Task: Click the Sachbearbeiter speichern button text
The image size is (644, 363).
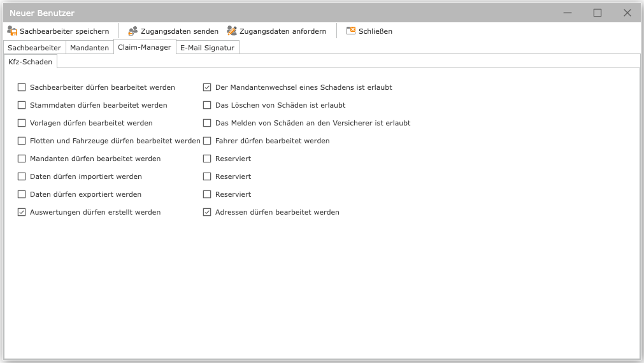Action: tap(64, 31)
